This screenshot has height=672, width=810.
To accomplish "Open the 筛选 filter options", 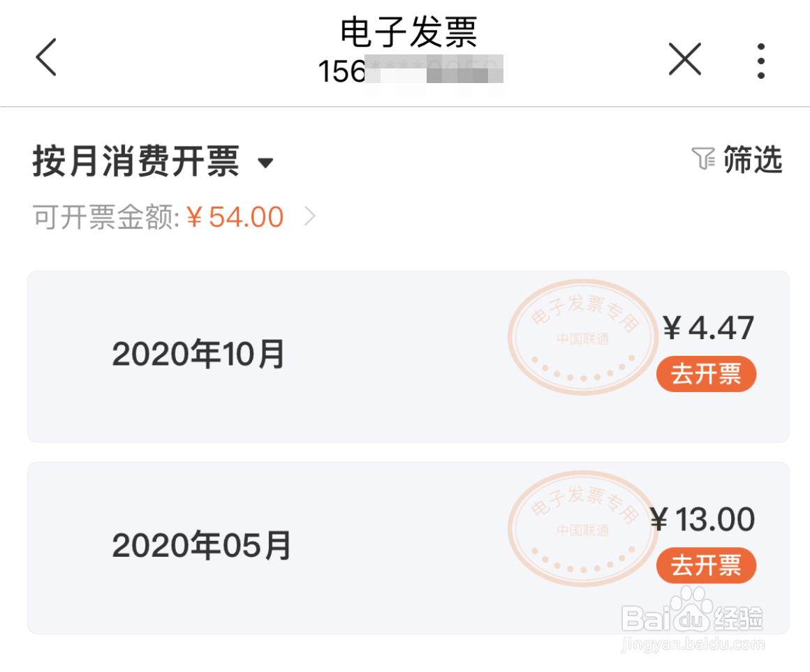I will coord(753,159).
